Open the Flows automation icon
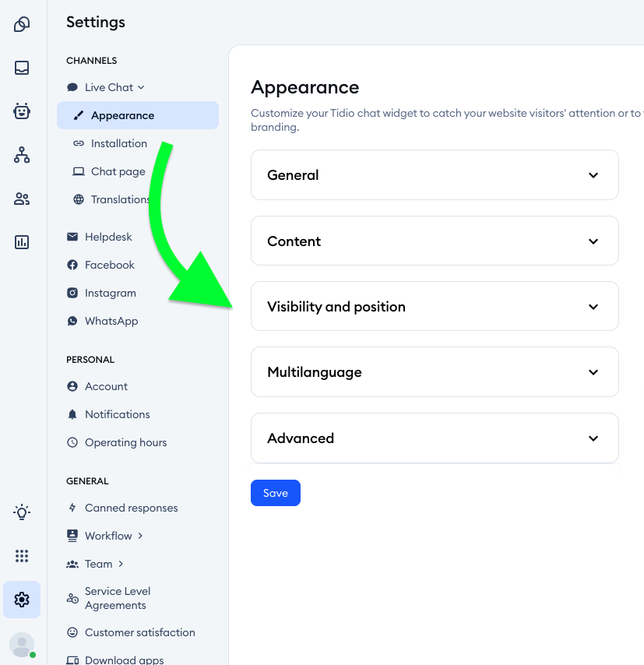Image resolution: width=644 pixels, height=665 pixels. coord(21,155)
